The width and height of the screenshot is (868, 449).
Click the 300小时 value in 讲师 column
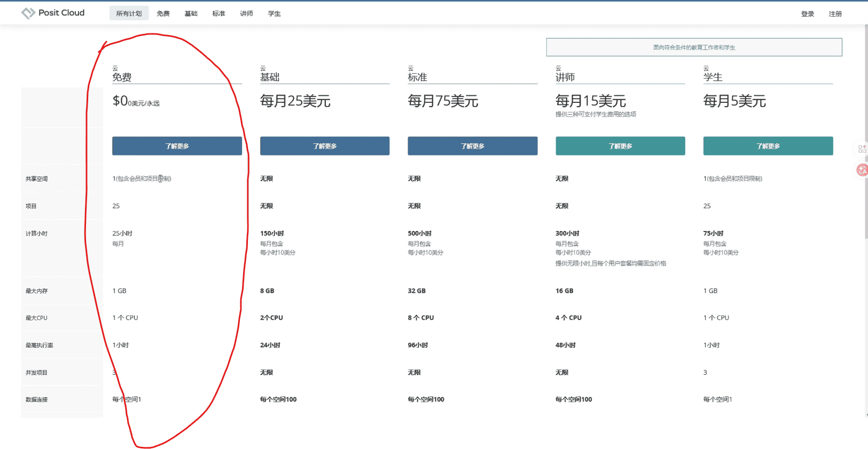tap(567, 234)
